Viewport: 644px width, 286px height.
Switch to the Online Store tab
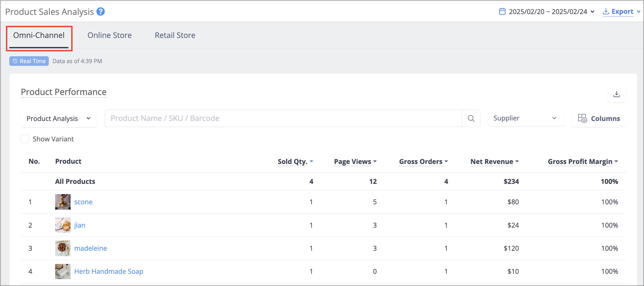(x=110, y=35)
